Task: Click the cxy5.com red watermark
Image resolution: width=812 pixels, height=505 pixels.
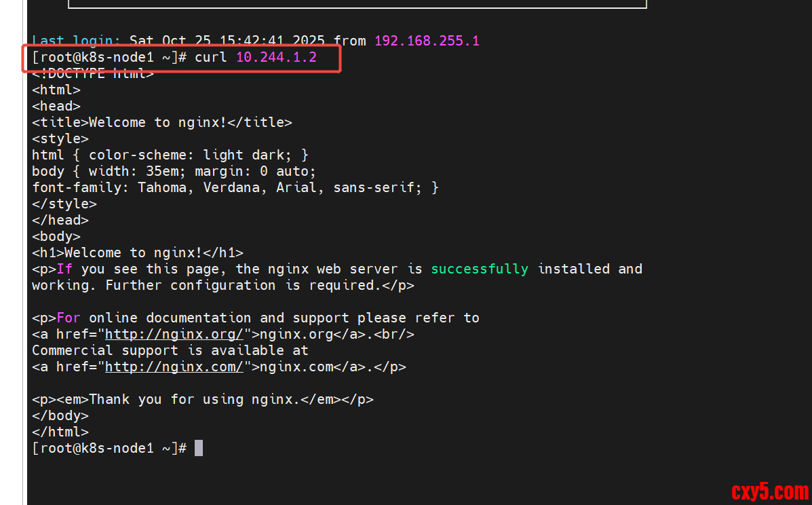Action: tap(769, 491)
